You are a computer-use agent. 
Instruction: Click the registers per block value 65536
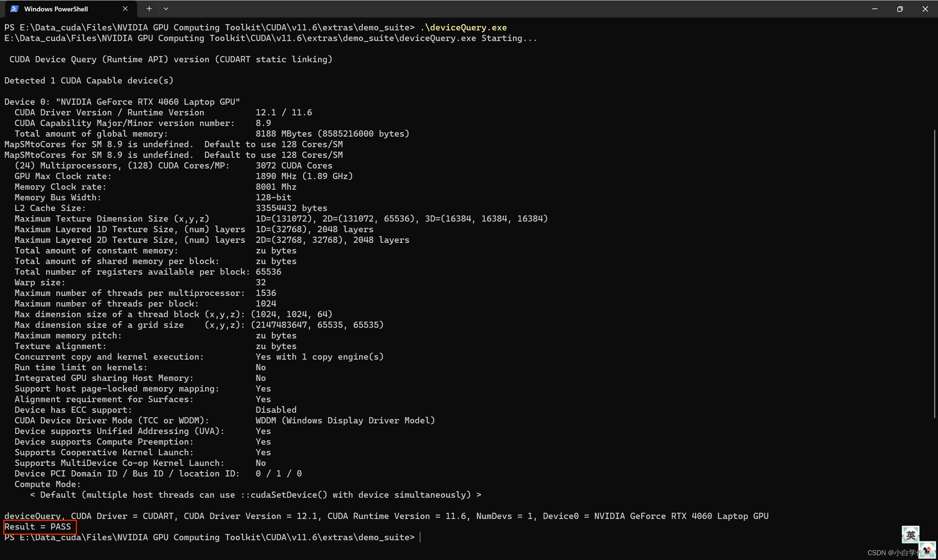pyautogui.click(x=268, y=272)
